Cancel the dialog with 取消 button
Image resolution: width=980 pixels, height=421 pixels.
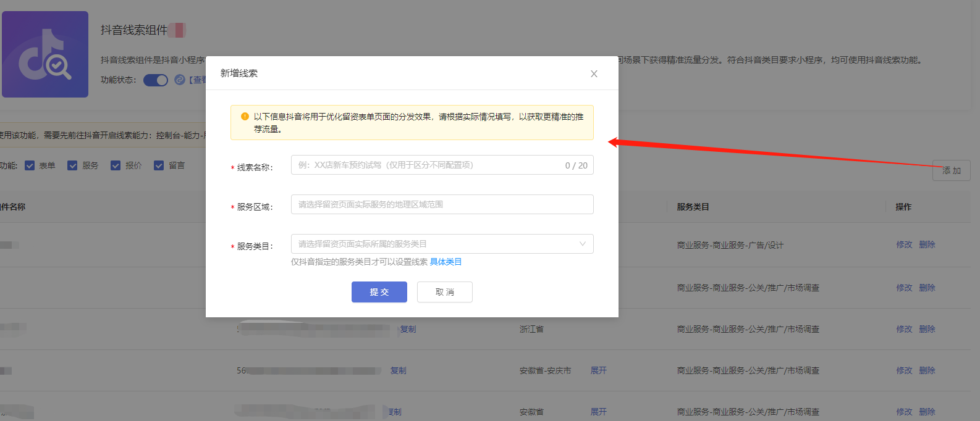[445, 292]
